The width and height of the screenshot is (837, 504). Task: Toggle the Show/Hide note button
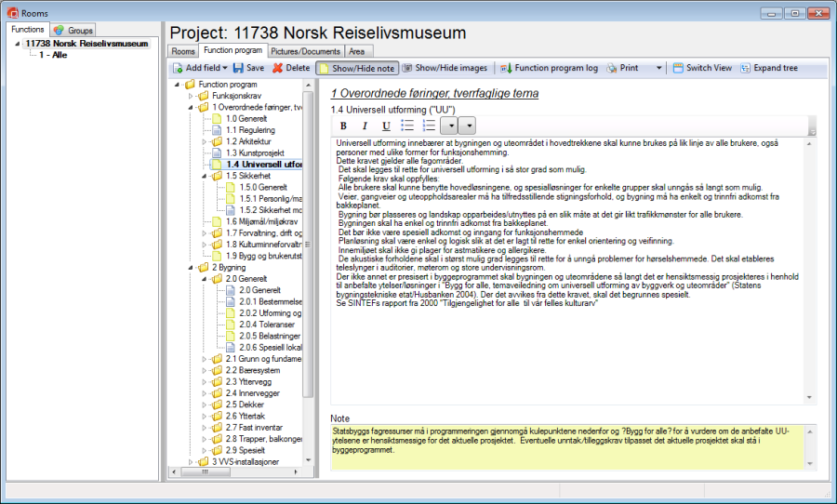[x=356, y=68]
